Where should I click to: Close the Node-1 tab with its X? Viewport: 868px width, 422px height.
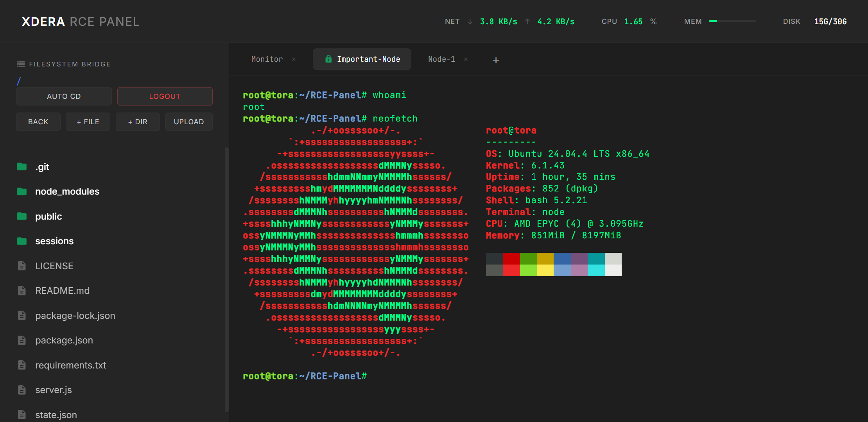[x=466, y=59]
